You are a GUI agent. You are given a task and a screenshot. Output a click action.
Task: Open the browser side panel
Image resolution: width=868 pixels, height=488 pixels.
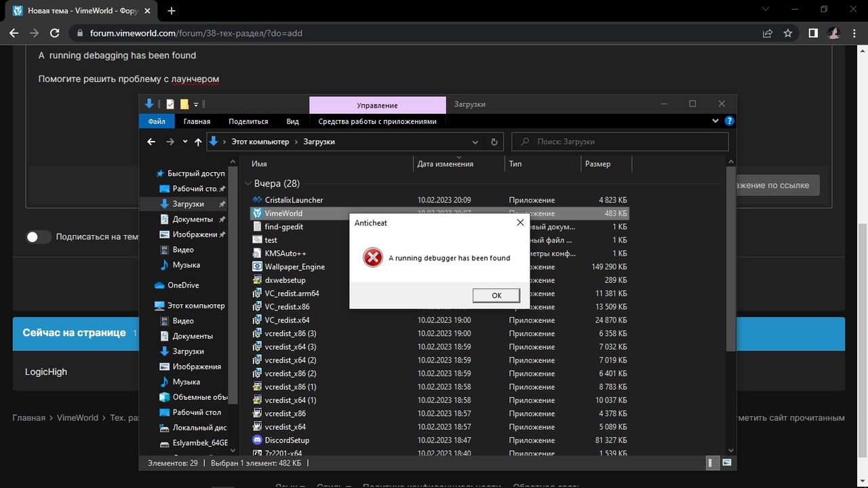[x=813, y=33]
